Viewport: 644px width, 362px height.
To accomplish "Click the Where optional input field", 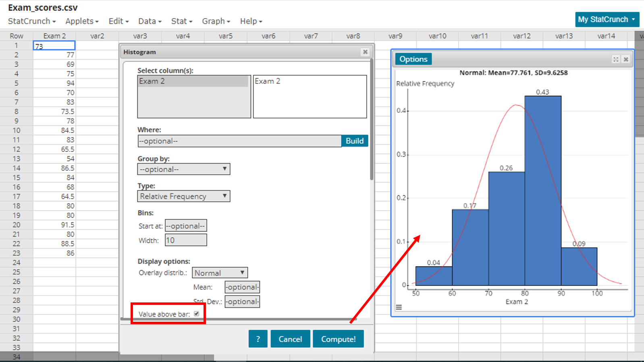I will (x=239, y=141).
